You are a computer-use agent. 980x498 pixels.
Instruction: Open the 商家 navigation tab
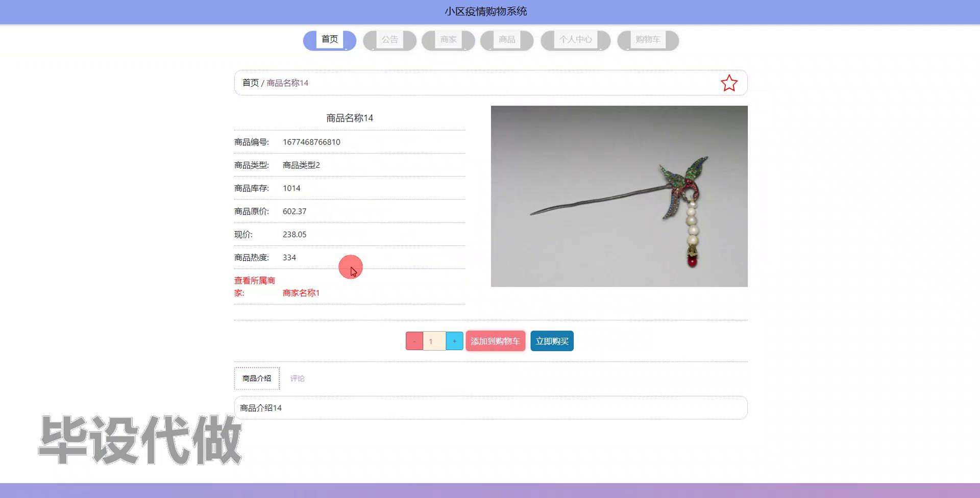pos(448,40)
